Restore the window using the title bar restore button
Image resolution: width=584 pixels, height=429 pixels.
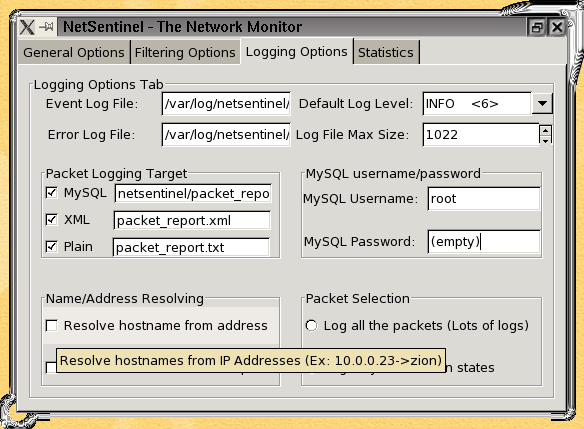click(537, 27)
